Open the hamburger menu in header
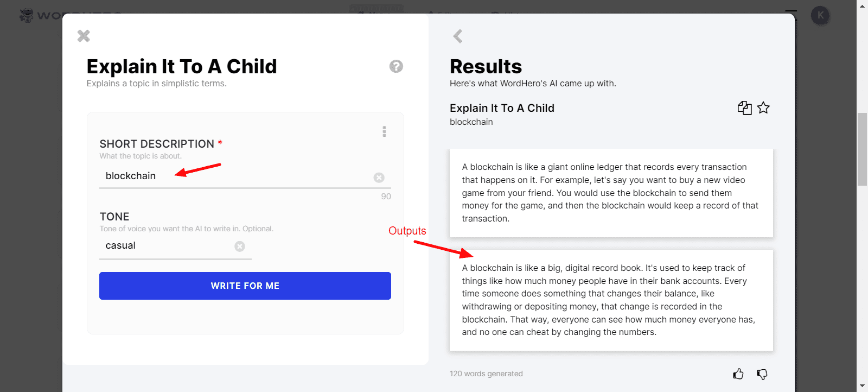868x392 pixels. click(x=791, y=14)
